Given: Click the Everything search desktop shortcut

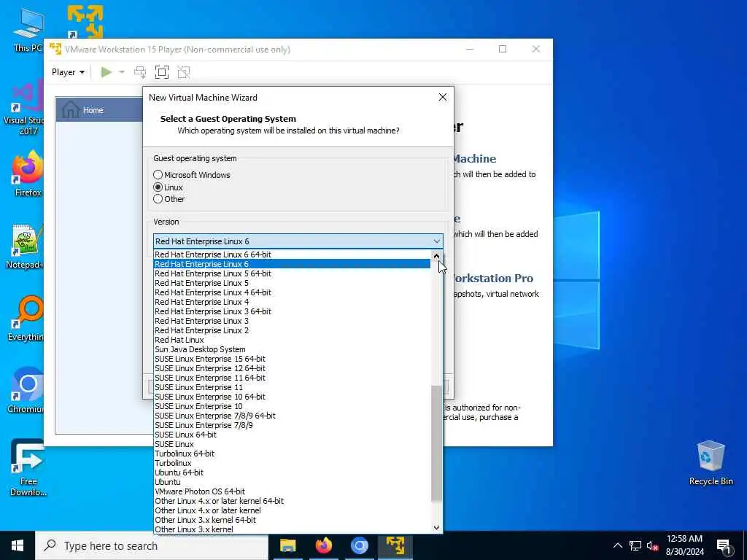Looking at the screenshot, I should click(x=26, y=319).
